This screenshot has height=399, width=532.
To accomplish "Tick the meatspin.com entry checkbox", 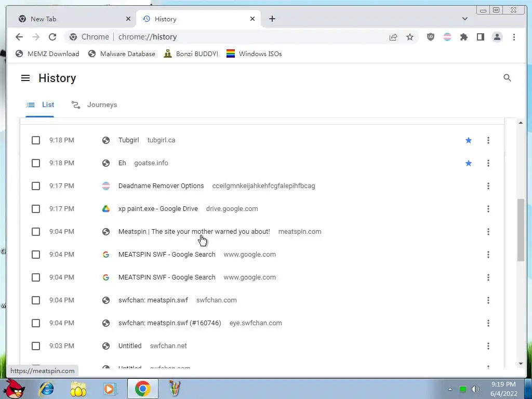I will coord(36,232).
